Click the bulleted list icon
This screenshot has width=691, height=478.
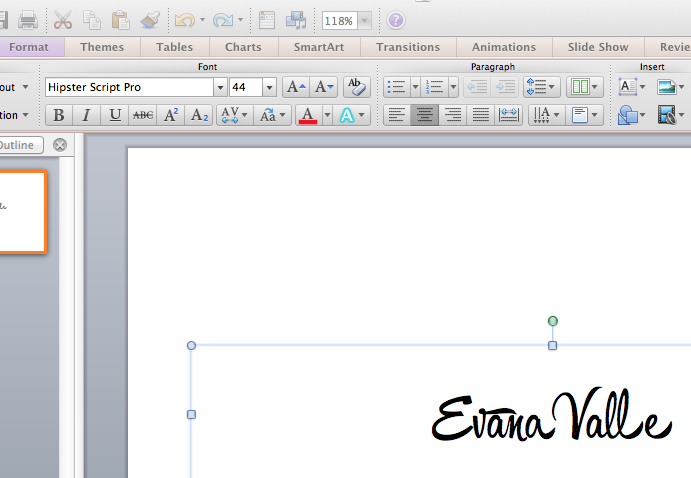[x=397, y=87]
